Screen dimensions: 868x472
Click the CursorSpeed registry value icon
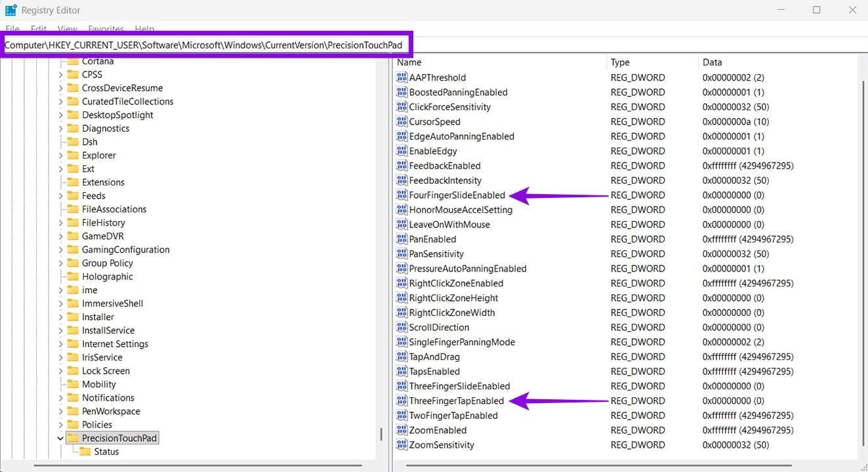[x=402, y=122]
